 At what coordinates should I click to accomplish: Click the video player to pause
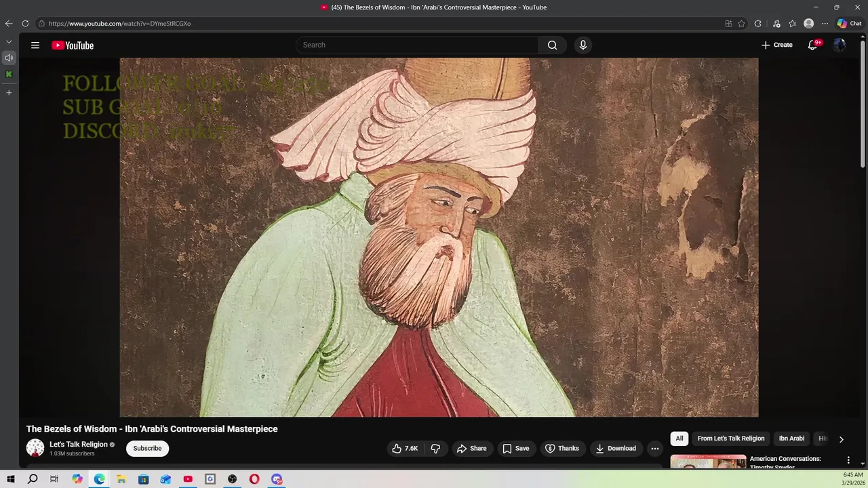[439, 237]
